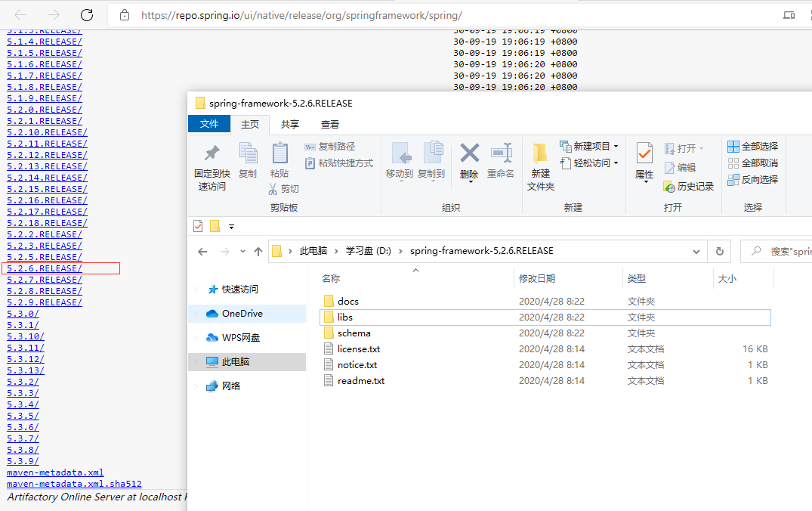The width and height of the screenshot is (812, 511).
Task: Expand address bar history dropdown
Action: 696,252
